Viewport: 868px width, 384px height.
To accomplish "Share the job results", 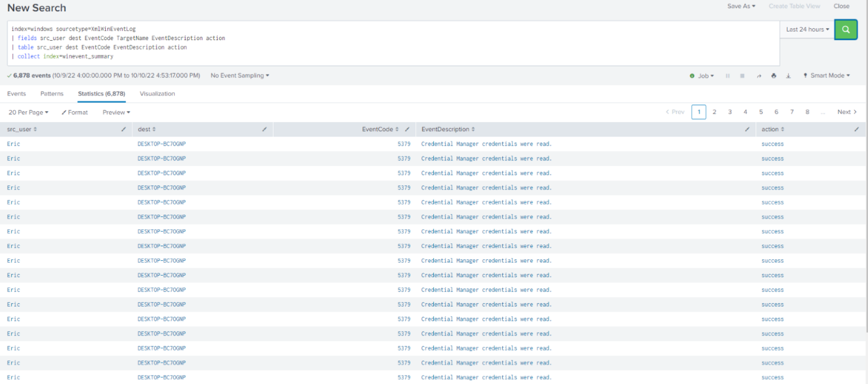I will (x=758, y=75).
